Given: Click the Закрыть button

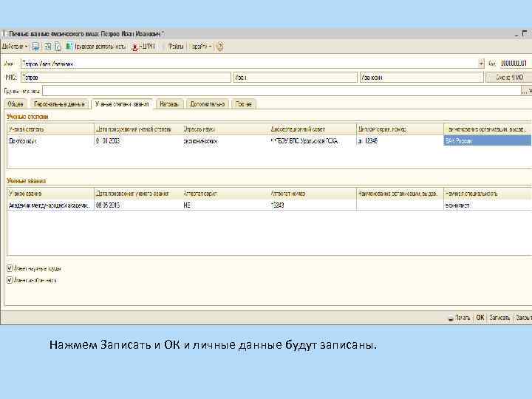Looking at the screenshot, I should pos(523,318).
